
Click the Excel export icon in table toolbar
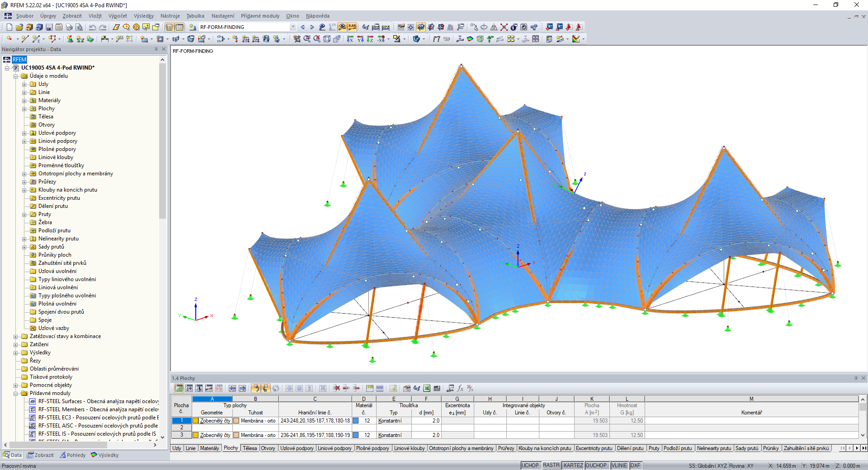(426, 388)
